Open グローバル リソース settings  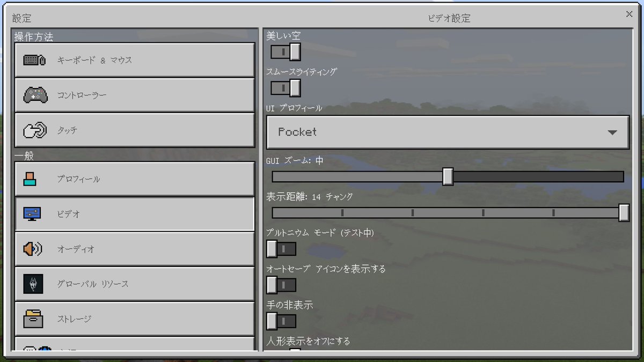click(x=134, y=284)
